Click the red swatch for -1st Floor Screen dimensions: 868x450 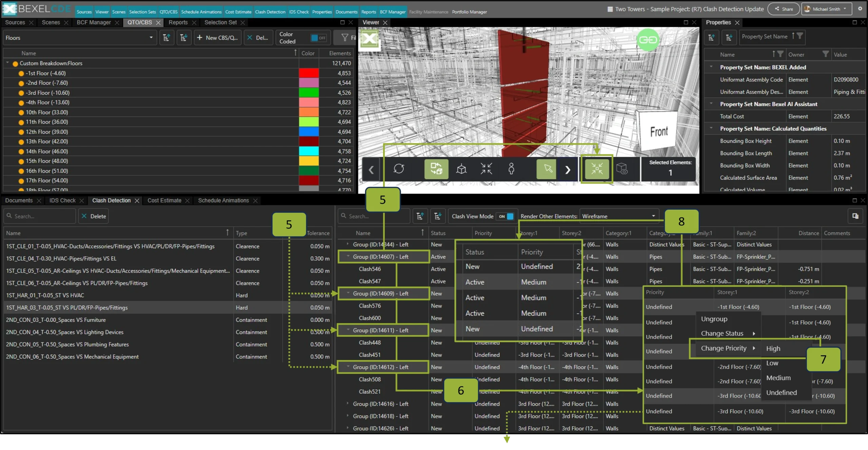(x=309, y=73)
